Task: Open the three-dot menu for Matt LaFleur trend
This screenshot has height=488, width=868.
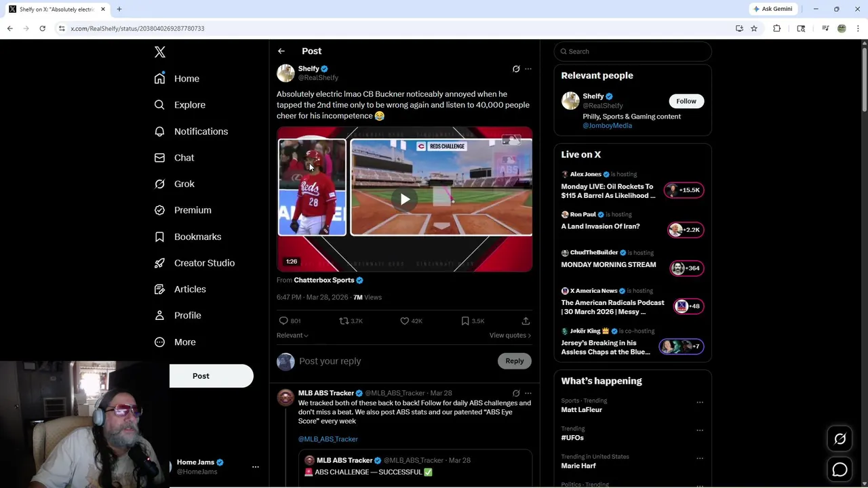Action: point(700,403)
